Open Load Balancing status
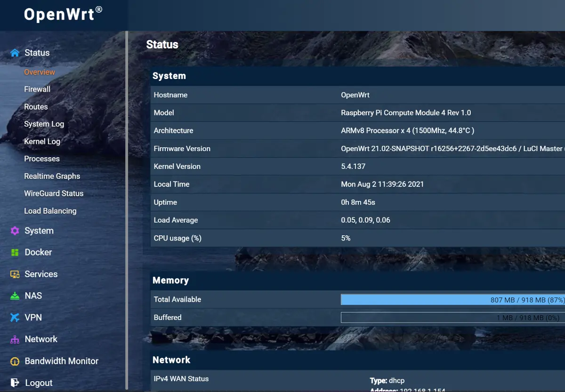Viewport: 565px width, 392px height. click(50, 211)
